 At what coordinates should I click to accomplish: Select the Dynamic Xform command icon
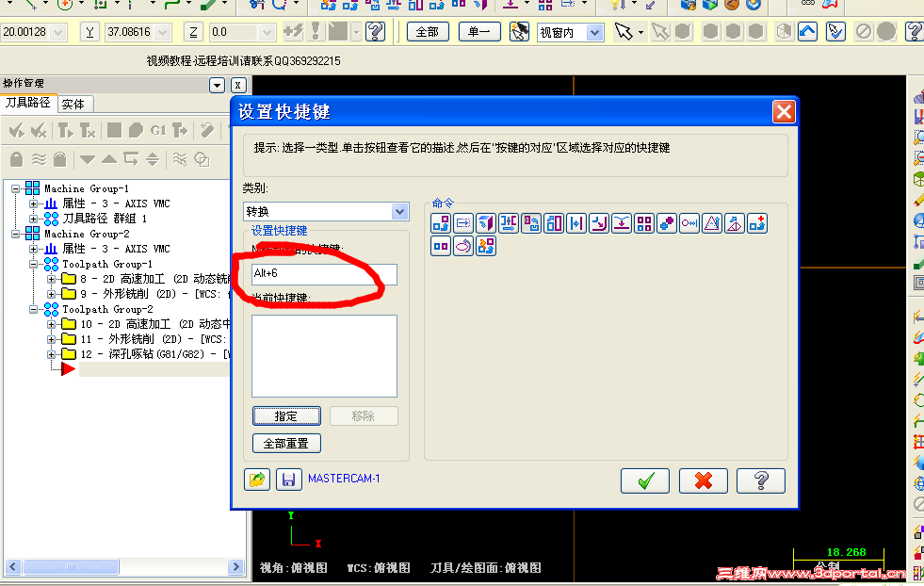click(486, 246)
